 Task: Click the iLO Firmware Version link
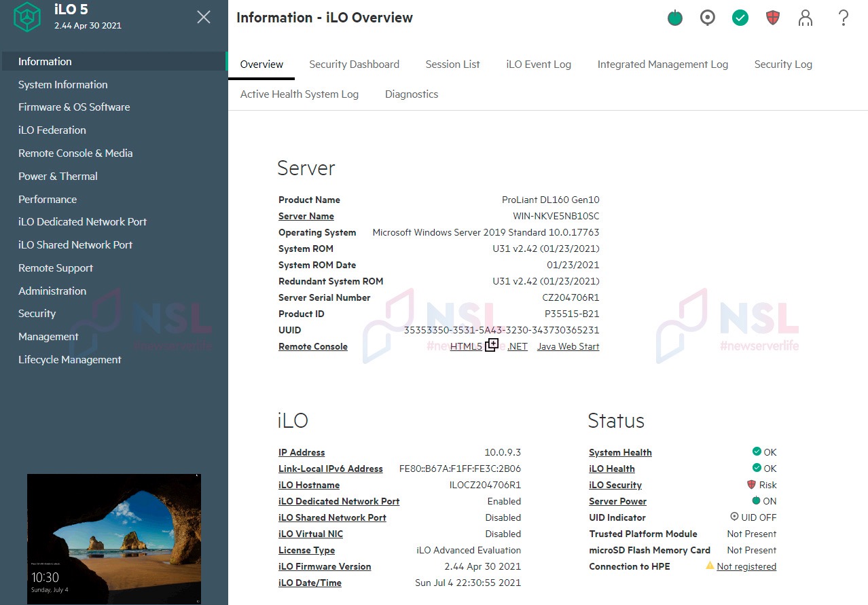click(x=325, y=566)
